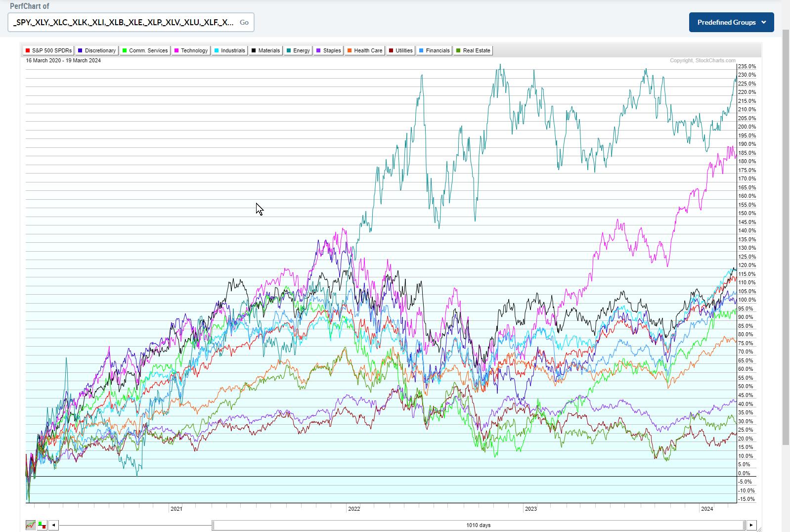The image size is (790, 532).
Task: Click the Financials legend button
Action: pyautogui.click(x=434, y=50)
